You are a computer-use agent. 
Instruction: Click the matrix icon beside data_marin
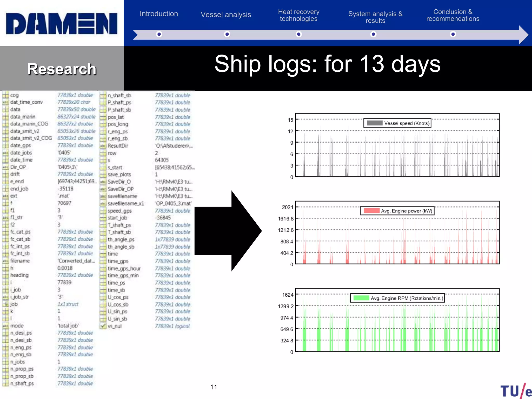point(5,117)
